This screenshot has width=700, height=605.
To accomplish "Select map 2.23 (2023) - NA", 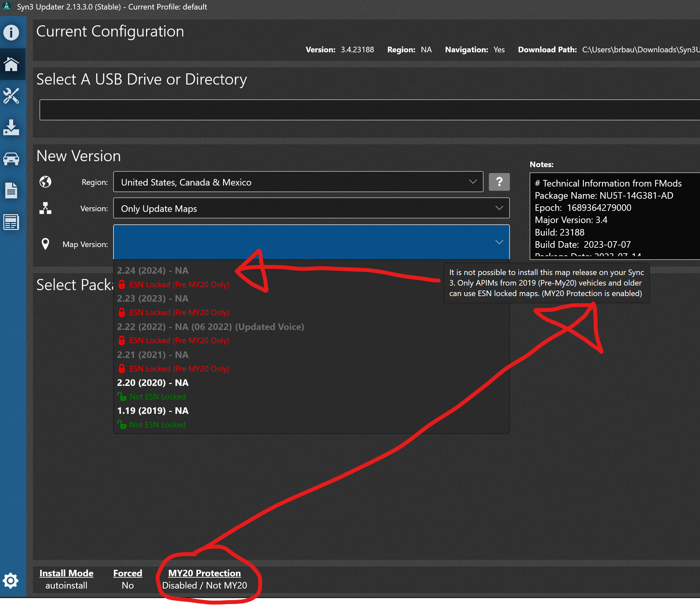I will click(x=153, y=299).
